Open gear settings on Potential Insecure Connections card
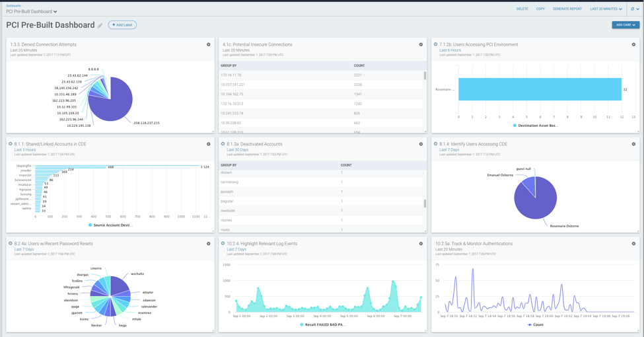This screenshot has height=337, width=644. 421,45
